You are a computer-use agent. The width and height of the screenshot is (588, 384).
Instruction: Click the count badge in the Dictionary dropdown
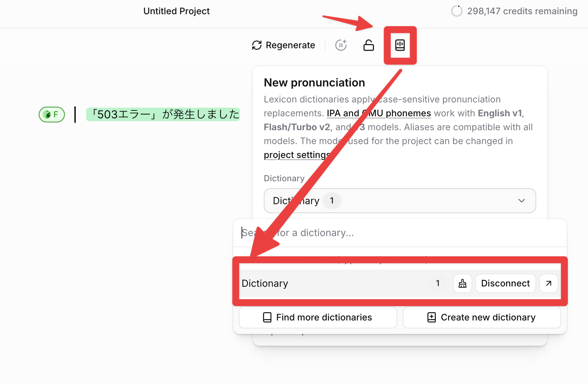pos(332,201)
